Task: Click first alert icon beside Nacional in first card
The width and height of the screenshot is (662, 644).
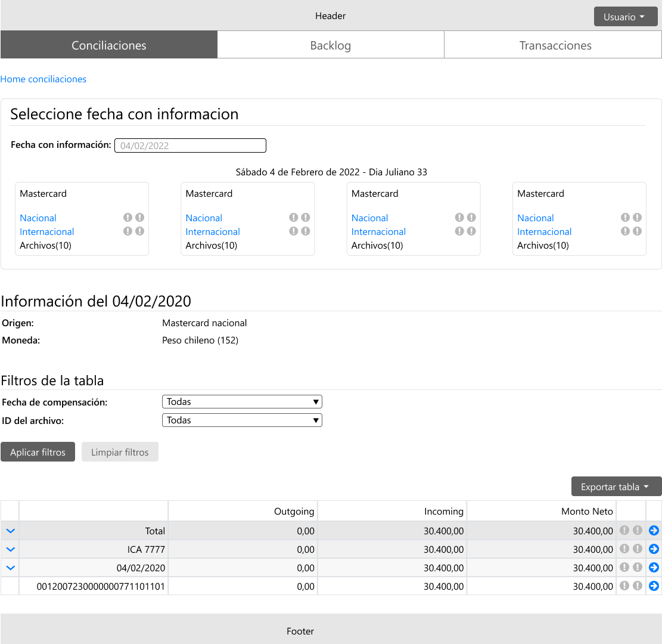Action: pyautogui.click(x=128, y=218)
